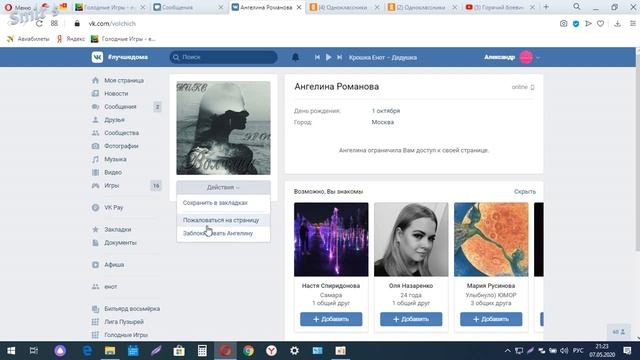Viewport: 640px width, 360px height.
Task: Skip to next track in header player
Action: [339, 58]
